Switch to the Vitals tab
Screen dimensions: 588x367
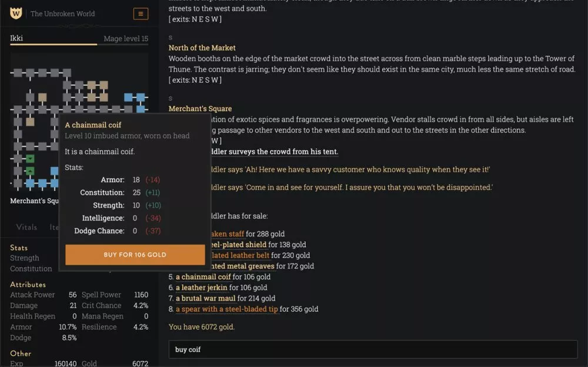point(27,227)
